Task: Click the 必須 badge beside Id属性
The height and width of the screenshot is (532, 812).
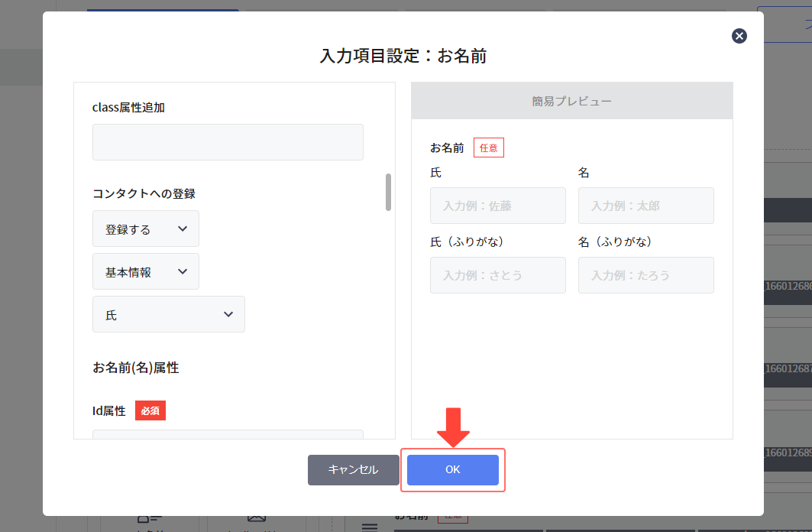Action: pos(150,410)
